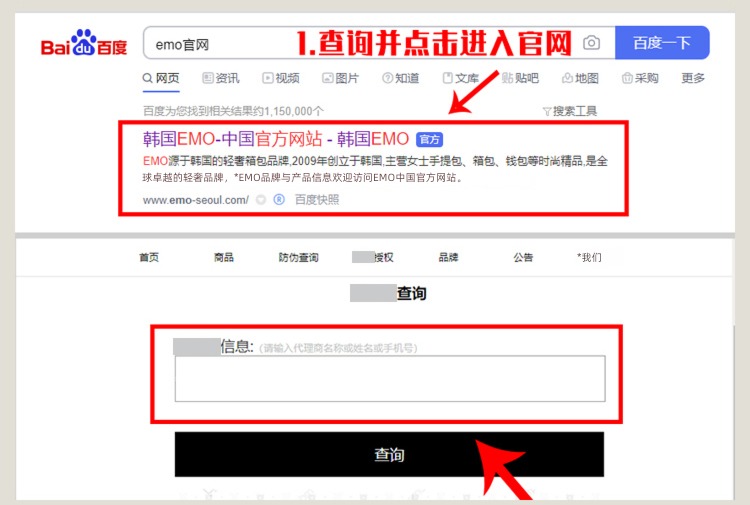Image resolution: width=750 pixels, height=505 pixels.
Task: Go to the 贴吧 tab
Action: (520, 78)
